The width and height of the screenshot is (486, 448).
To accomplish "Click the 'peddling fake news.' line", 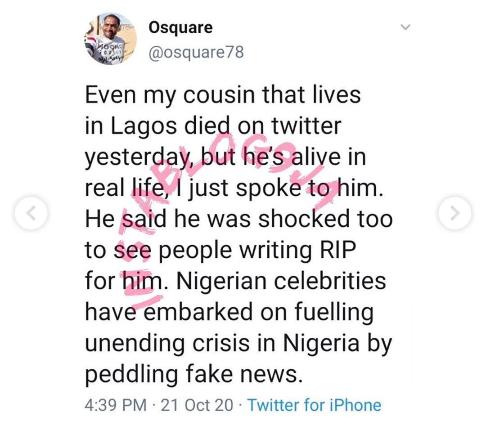I will [x=193, y=374].
